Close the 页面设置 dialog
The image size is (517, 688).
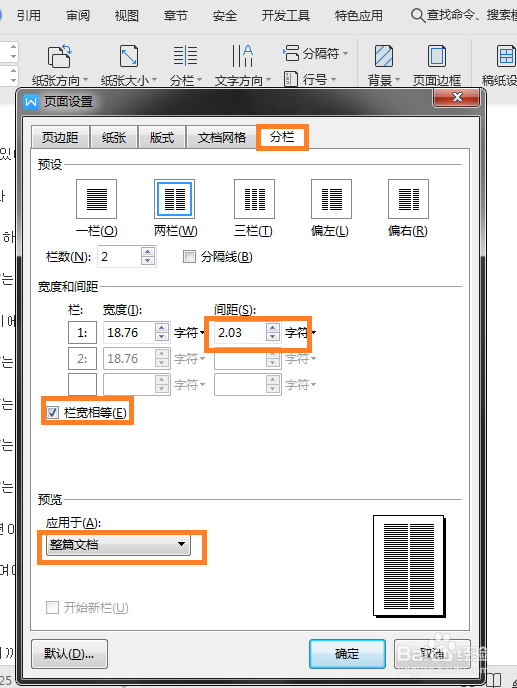(456, 97)
